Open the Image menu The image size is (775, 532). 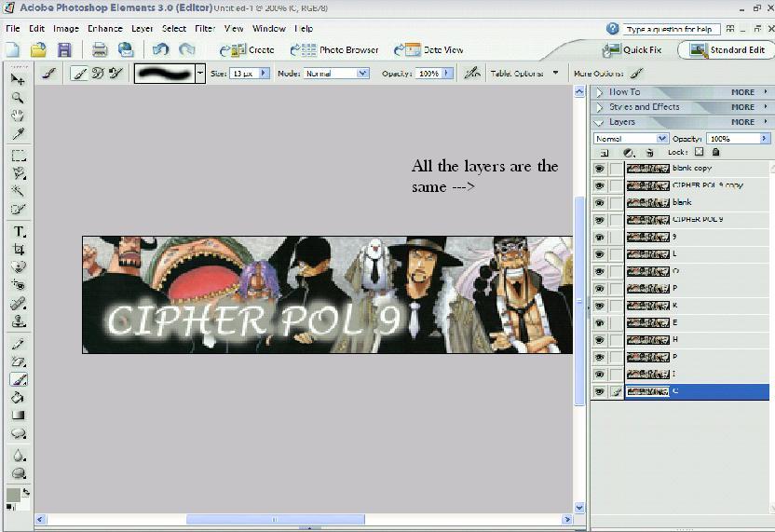coord(66,29)
